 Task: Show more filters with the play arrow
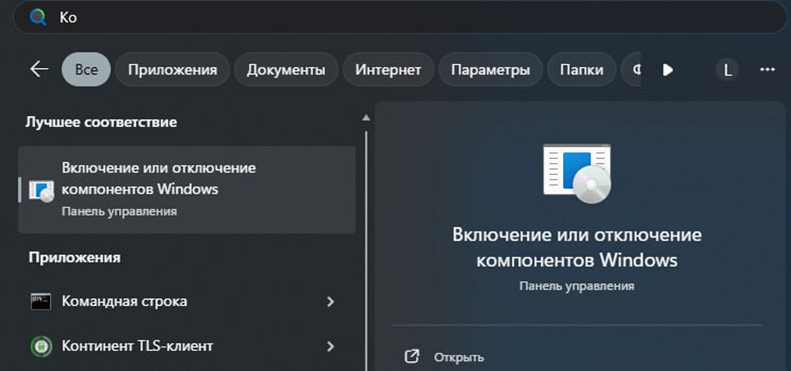point(668,70)
